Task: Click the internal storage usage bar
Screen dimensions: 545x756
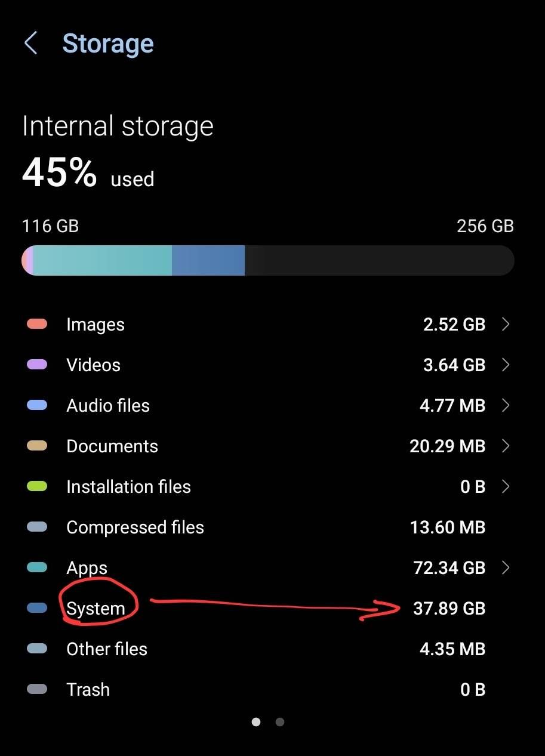Action: [x=267, y=260]
